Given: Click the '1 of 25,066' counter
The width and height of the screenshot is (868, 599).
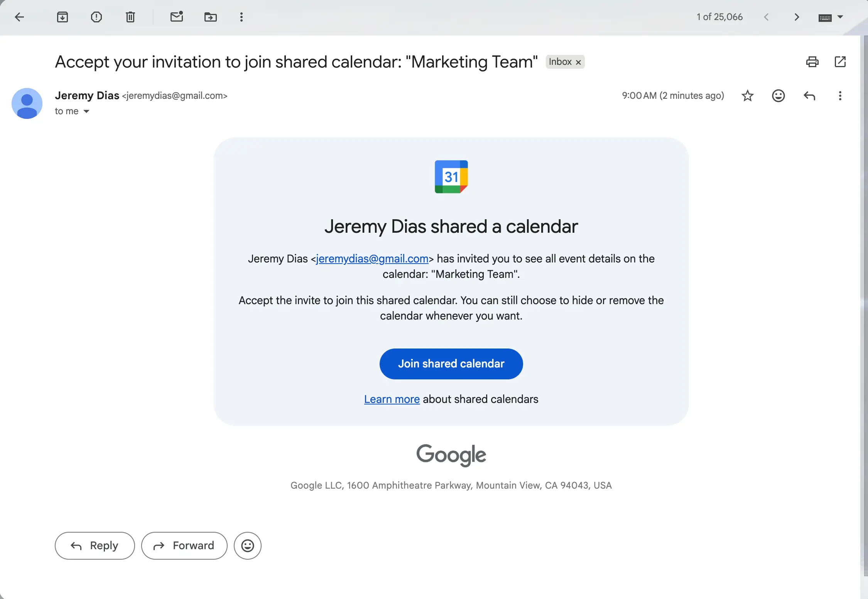Looking at the screenshot, I should (x=719, y=17).
